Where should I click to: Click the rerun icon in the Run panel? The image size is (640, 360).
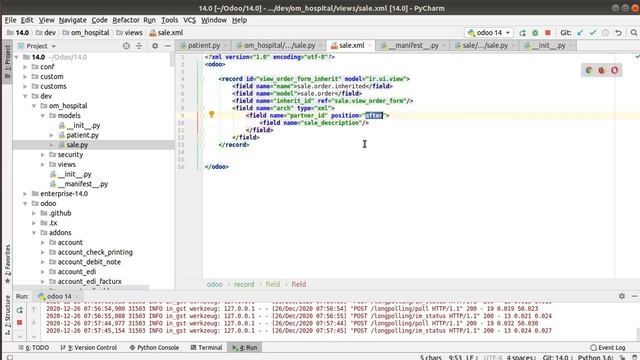(x=20, y=311)
